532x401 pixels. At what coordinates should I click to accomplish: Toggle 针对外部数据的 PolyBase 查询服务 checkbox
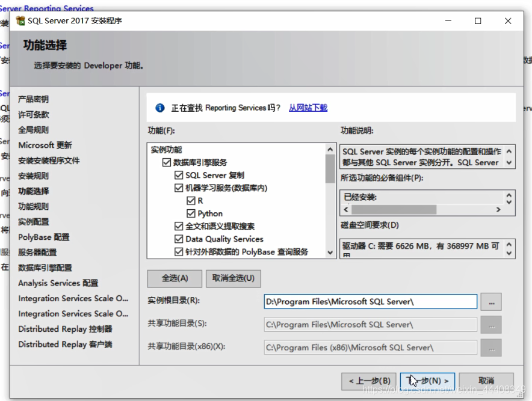pyautogui.click(x=179, y=252)
